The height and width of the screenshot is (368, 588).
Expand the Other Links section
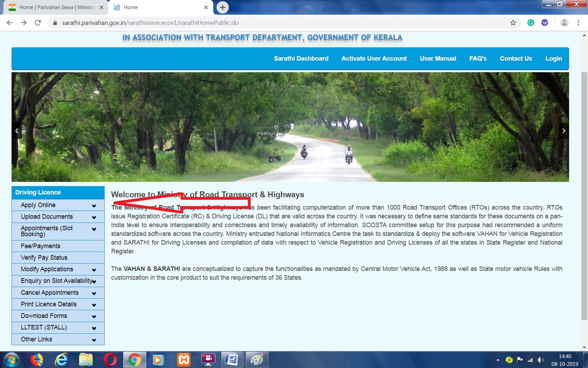tap(58, 339)
